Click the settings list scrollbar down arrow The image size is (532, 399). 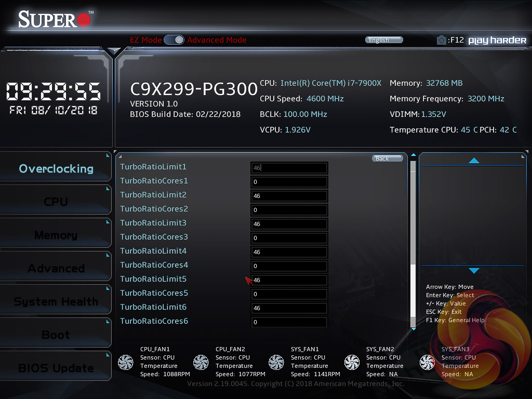point(413,329)
